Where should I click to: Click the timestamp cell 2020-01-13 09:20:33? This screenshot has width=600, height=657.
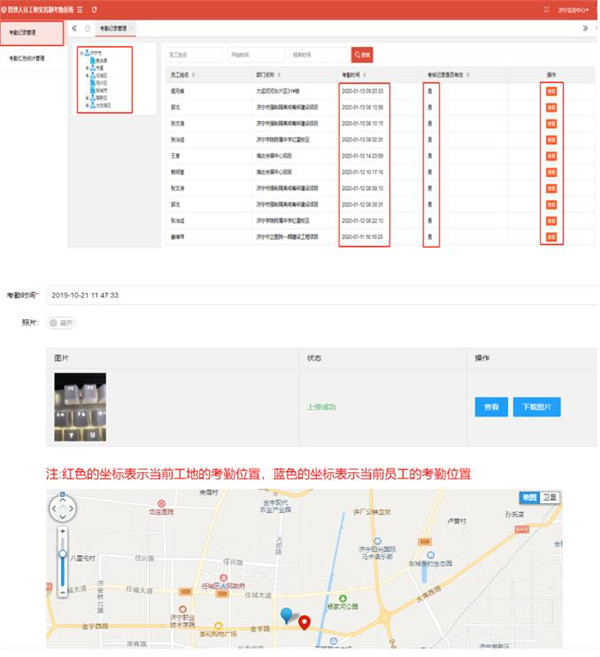[x=362, y=91]
